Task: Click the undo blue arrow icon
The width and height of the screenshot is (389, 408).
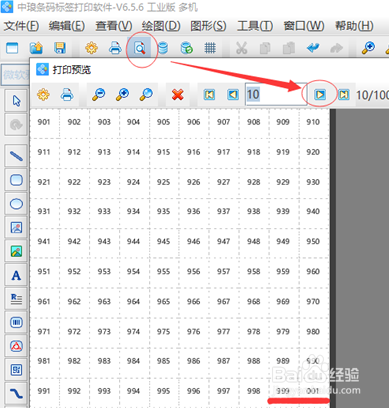Action: click(313, 48)
